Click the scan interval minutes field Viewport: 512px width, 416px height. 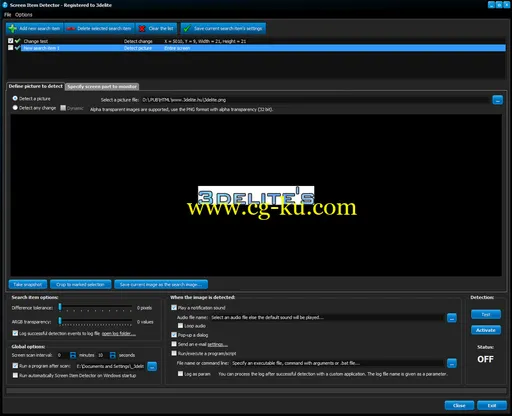pyautogui.click(x=63, y=355)
